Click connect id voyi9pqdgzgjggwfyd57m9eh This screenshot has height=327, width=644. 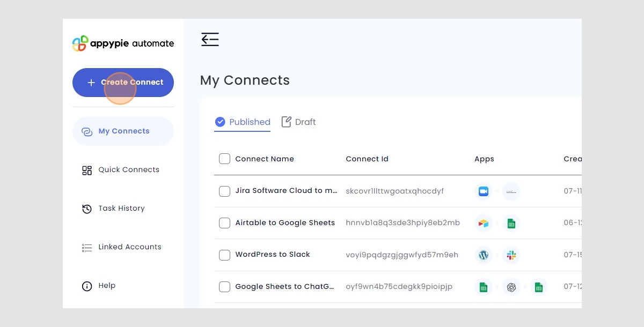click(402, 255)
